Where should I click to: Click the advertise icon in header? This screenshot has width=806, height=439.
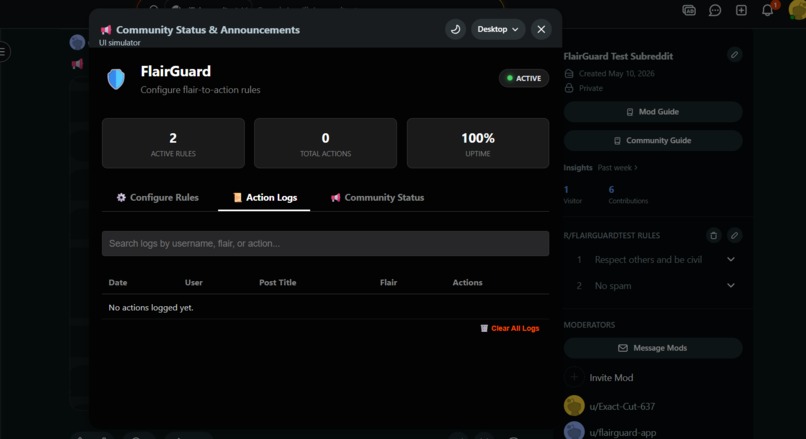[x=689, y=10]
